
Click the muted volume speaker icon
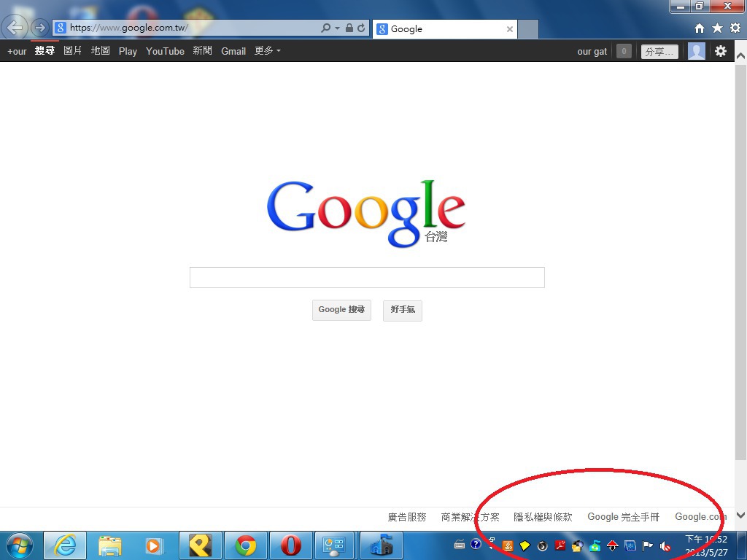665,546
